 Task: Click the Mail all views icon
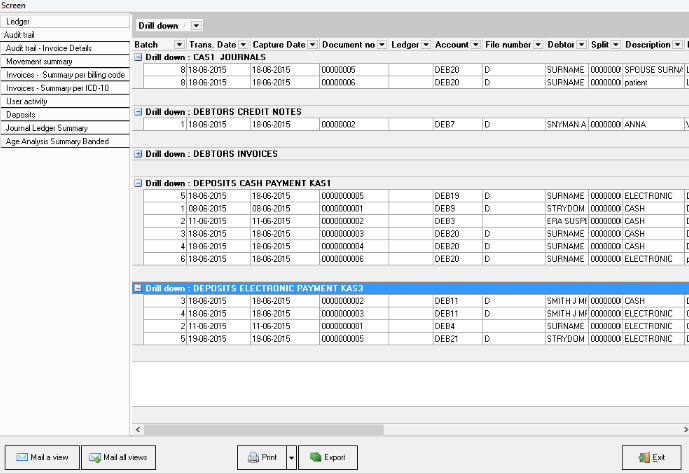96,457
